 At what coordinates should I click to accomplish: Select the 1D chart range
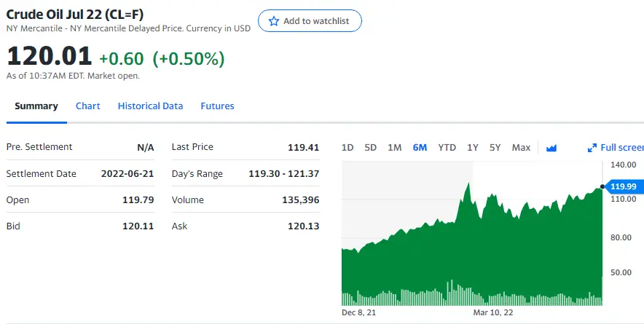tap(347, 148)
